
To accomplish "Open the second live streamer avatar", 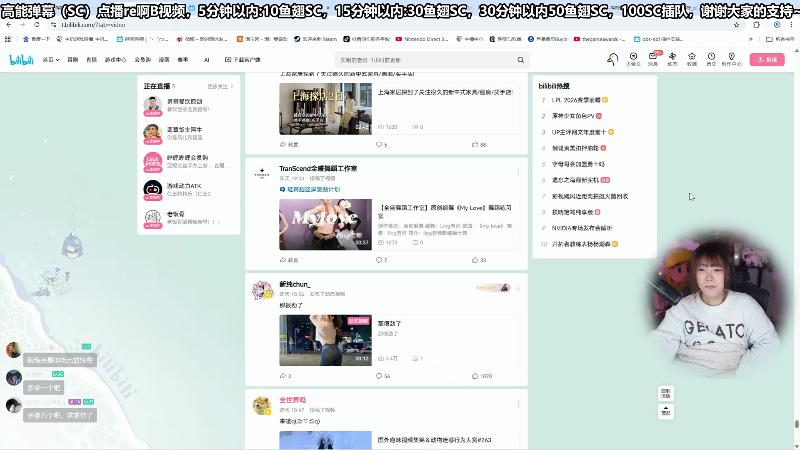I will point(153,134).
